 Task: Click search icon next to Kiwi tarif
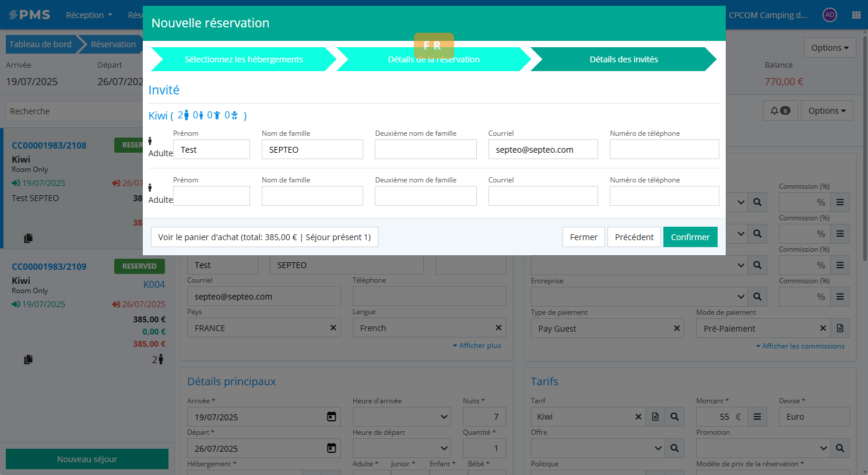[x=674, y=417]
